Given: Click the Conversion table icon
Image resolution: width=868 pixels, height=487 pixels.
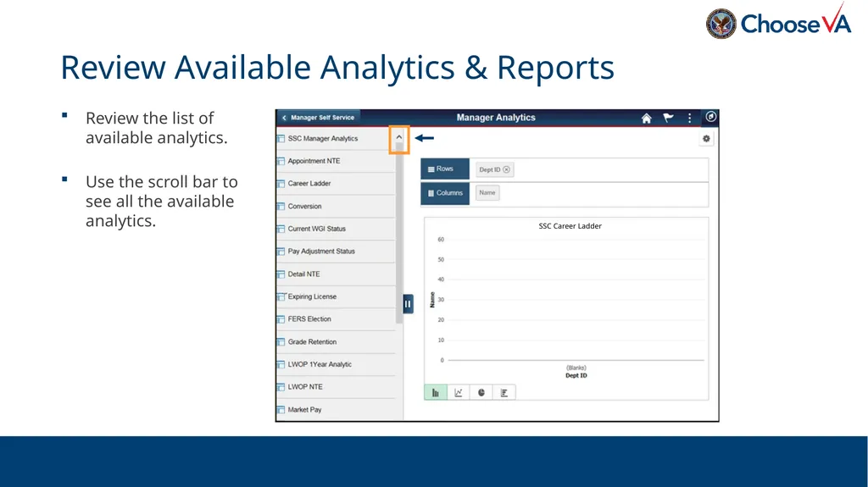Looking at the screenshot, I should click(281, 207).
